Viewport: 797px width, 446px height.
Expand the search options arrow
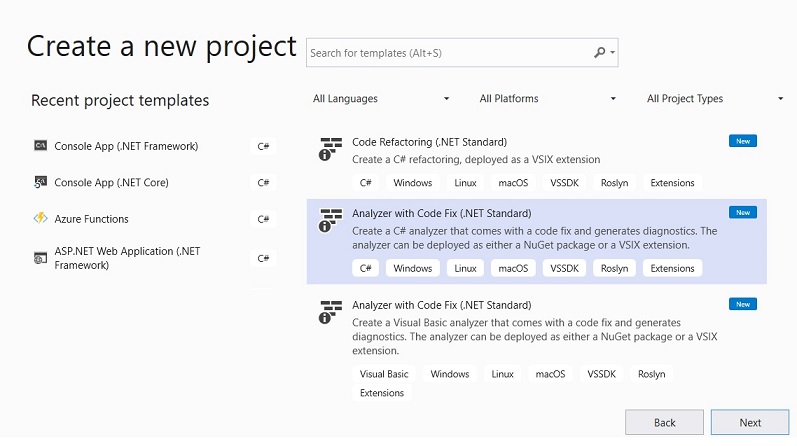pyautogui.click(x=612, y=52)
